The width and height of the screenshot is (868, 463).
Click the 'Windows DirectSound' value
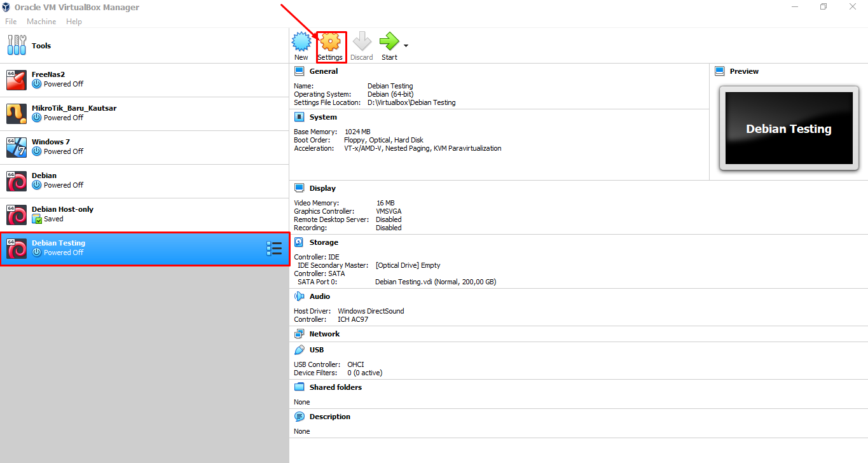371,311
